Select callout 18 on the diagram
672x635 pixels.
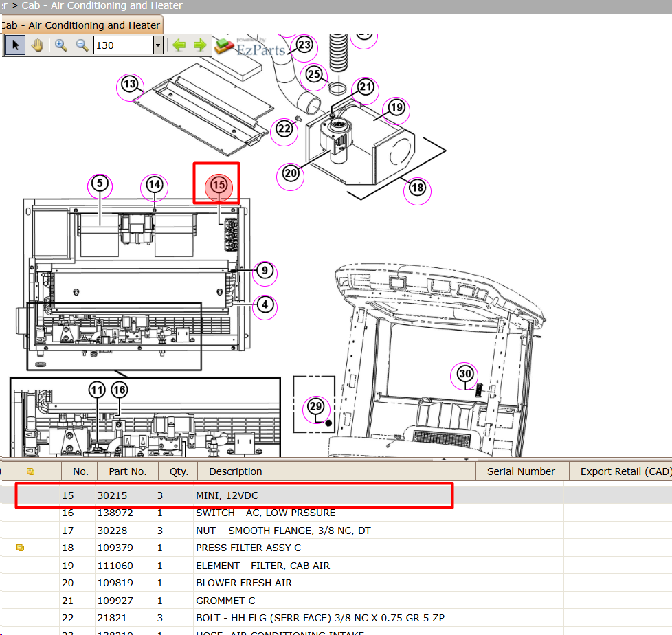pyautogui.click(x=417, y=188)
